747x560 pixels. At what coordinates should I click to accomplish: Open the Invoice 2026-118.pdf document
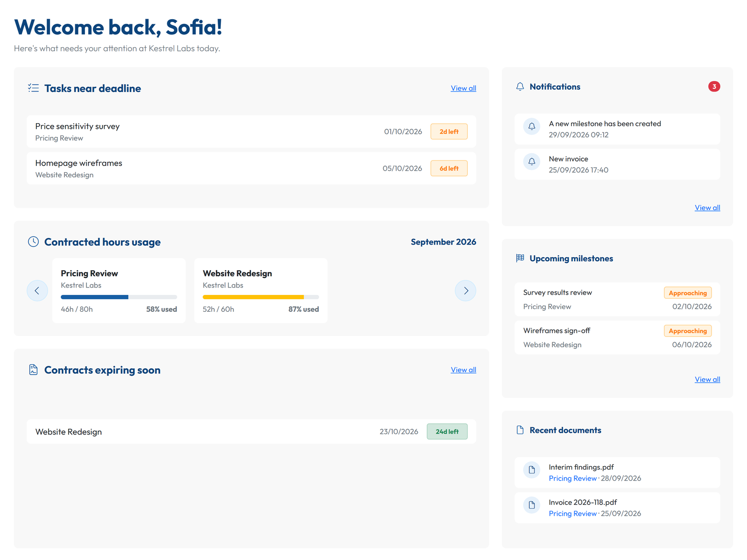coord(617,508)
